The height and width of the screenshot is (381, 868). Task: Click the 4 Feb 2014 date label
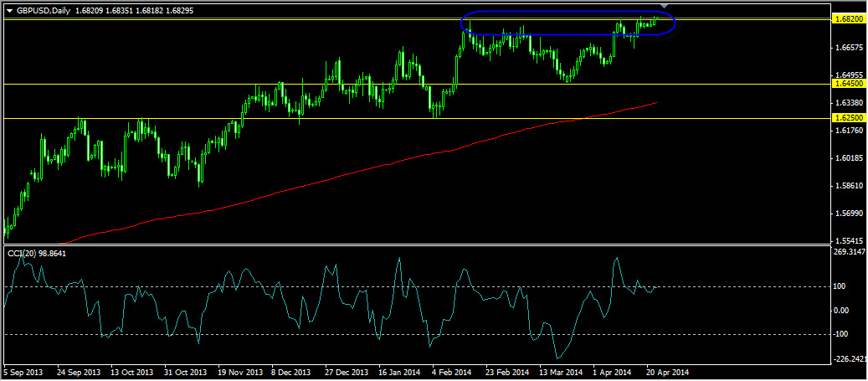[452, 372]
